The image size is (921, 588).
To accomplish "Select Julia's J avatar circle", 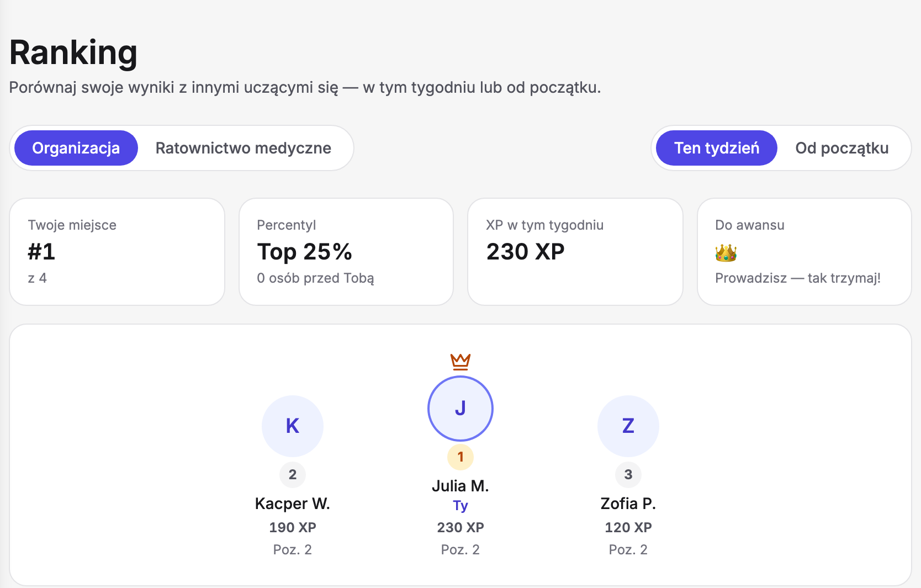I will click(460, 409).
